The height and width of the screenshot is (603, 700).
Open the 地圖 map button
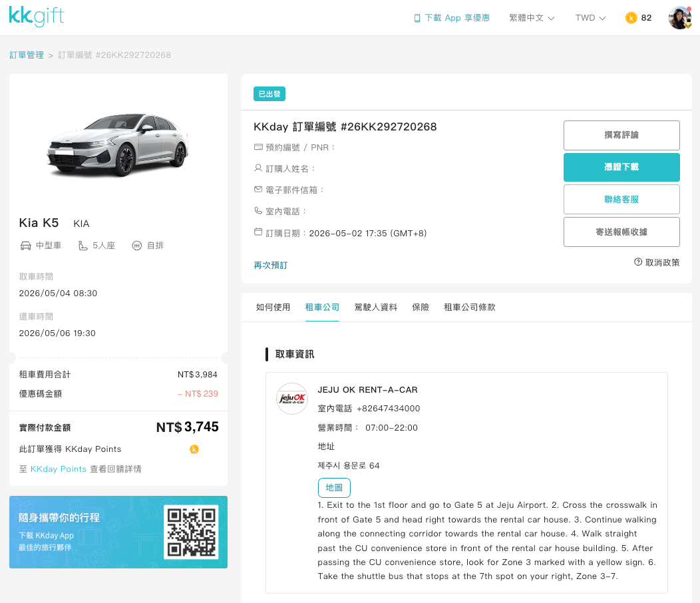pos(334,488)
